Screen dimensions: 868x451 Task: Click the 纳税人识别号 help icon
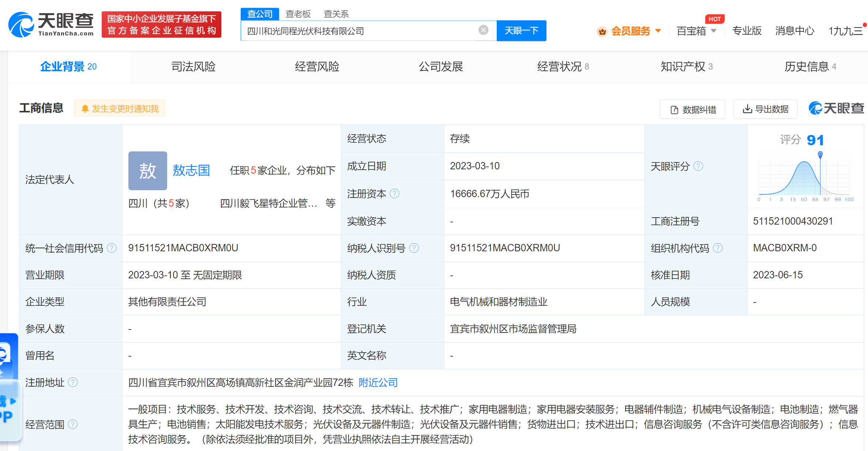pyautogui.click(x=414, y=248)
